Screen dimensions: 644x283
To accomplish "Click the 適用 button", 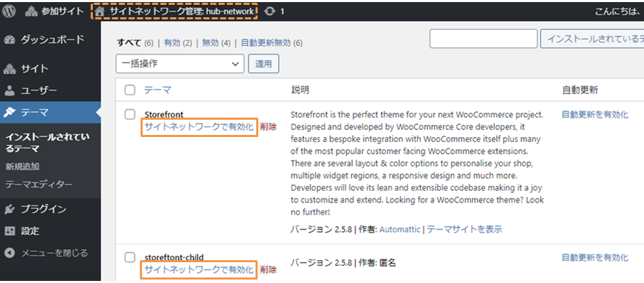I will [264, 64].
